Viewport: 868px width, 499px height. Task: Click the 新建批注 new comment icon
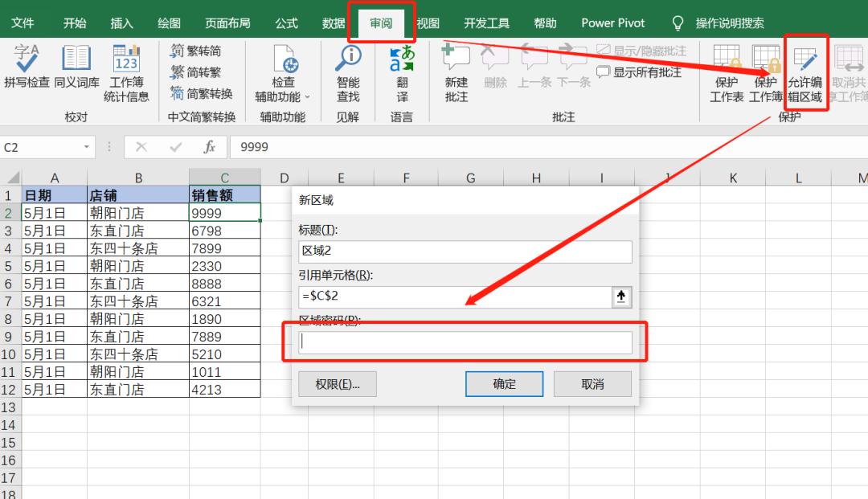point(455,72)
